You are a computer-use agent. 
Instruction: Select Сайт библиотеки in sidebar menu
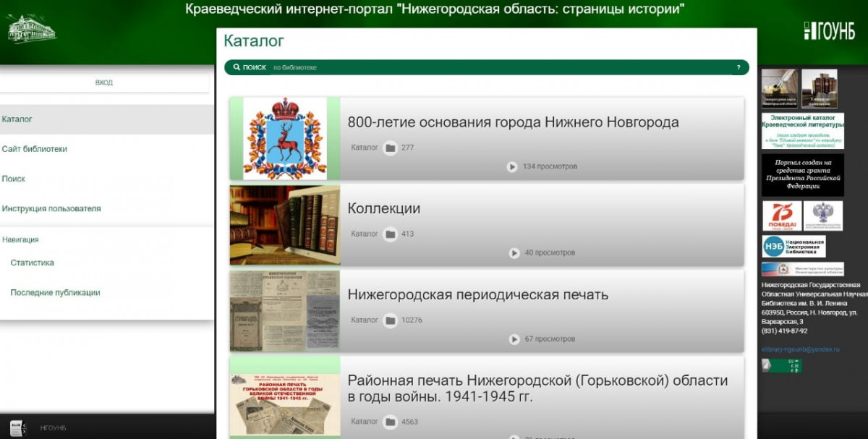click(x=35, y=149)
